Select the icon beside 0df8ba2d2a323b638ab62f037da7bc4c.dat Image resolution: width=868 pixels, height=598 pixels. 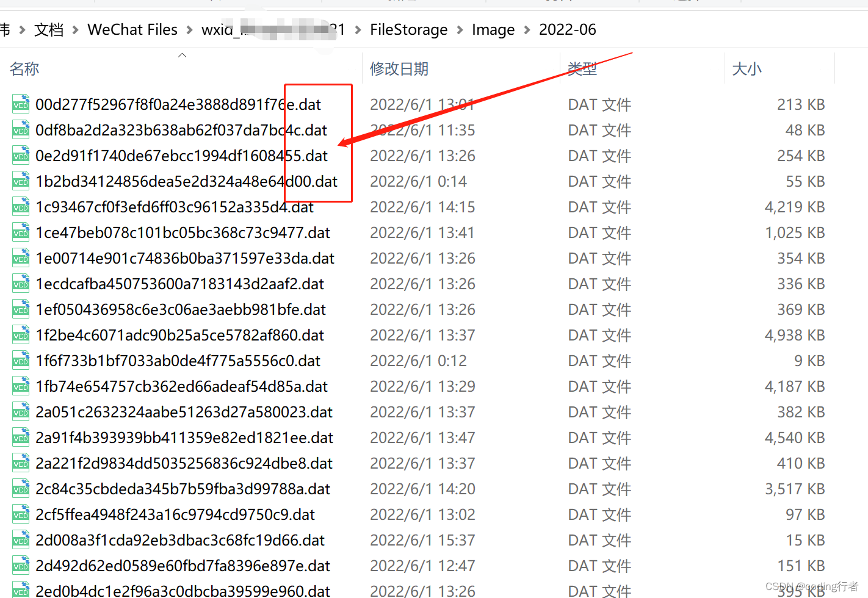(20, 129)
